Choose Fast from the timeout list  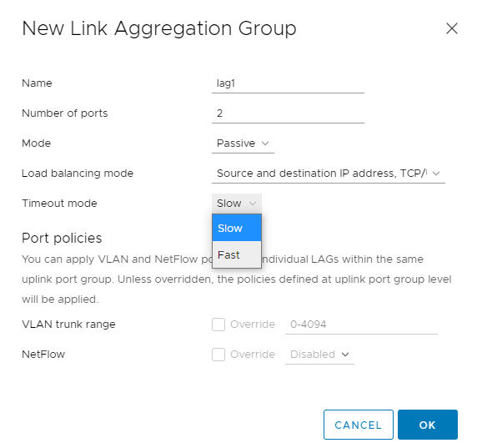pyautogui.click(x=237, y=254)
